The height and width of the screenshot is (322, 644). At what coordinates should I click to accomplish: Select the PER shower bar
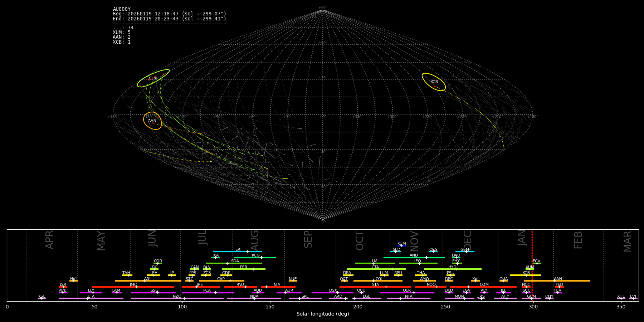click(244, 269)
